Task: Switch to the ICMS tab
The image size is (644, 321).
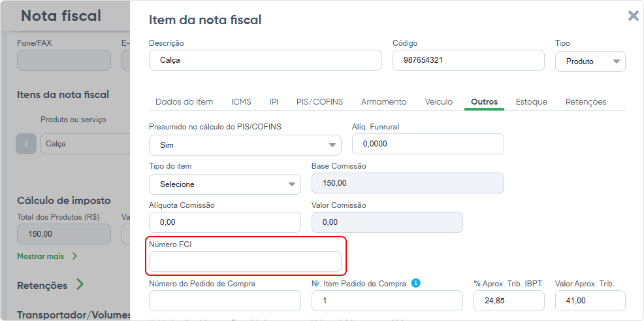Action: tap(241, 101)
